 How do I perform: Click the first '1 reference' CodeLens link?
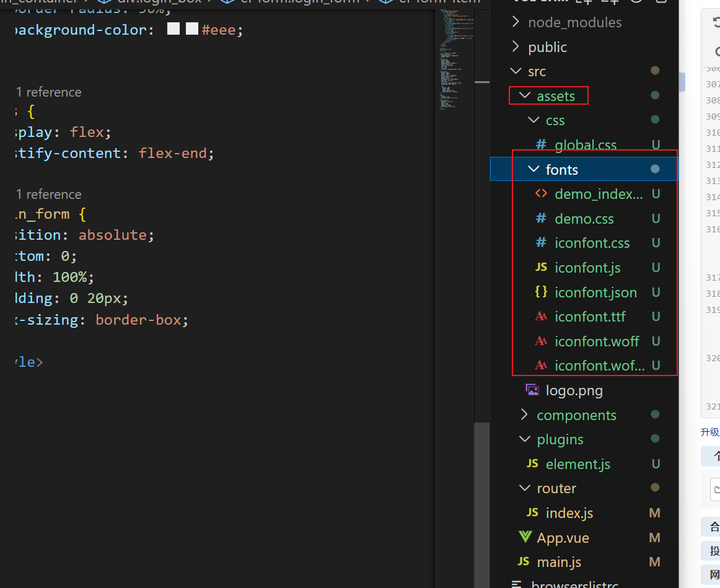click(49, 92)
